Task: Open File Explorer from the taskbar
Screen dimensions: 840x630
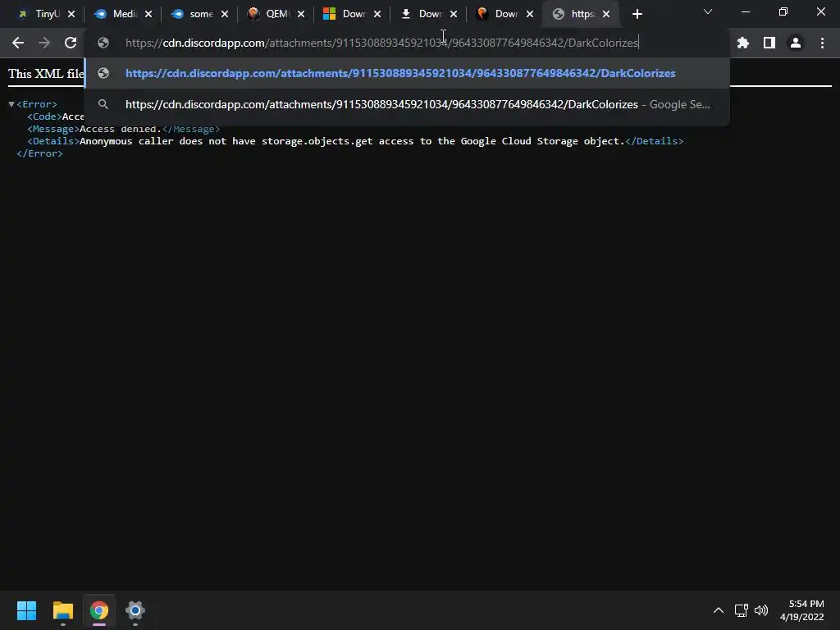Action: tap(62, 610)
